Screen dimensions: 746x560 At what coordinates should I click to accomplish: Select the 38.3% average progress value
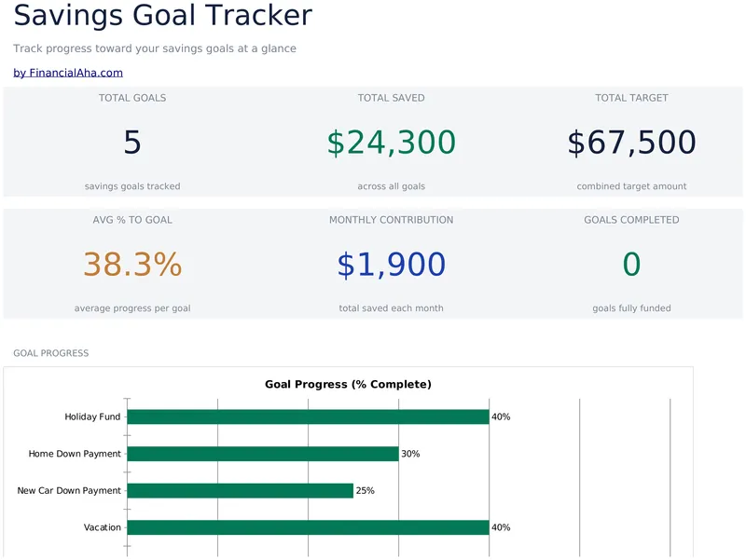click(132, 265)
